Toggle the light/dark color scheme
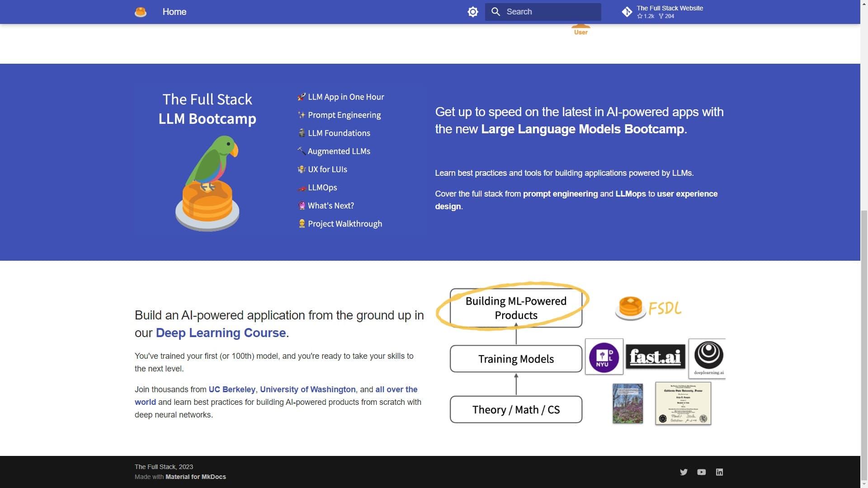Image resolution: width=868 pixels, height=488 pixels. (x=473, y=12)
